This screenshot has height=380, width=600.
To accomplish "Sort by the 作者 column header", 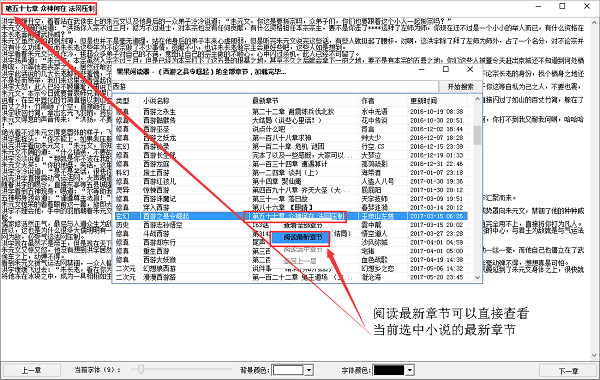I will click(x=383, y=101).
